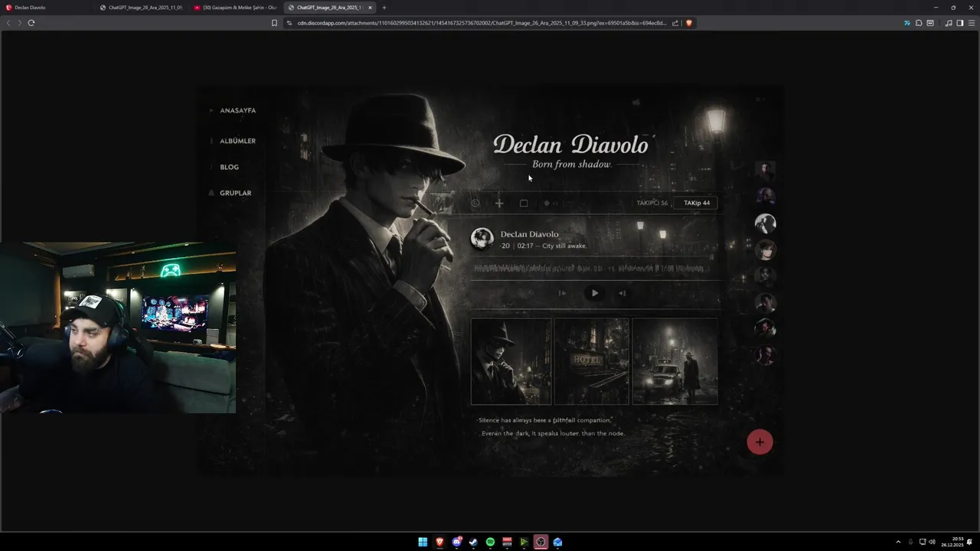Viewport: 980px width, 551px height.
Task: Click the 'Born from shadow' subtitle
Action: (x=571, y=165)
